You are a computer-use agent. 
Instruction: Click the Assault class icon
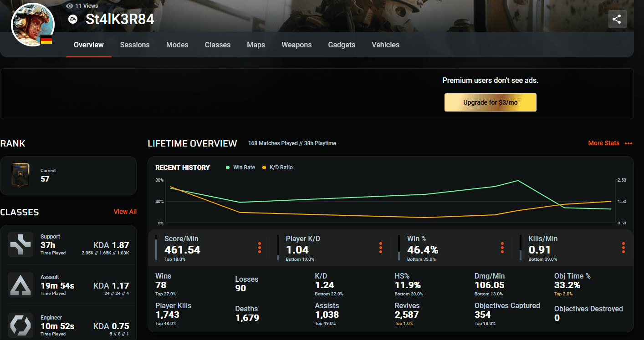(x=20, y=285)
